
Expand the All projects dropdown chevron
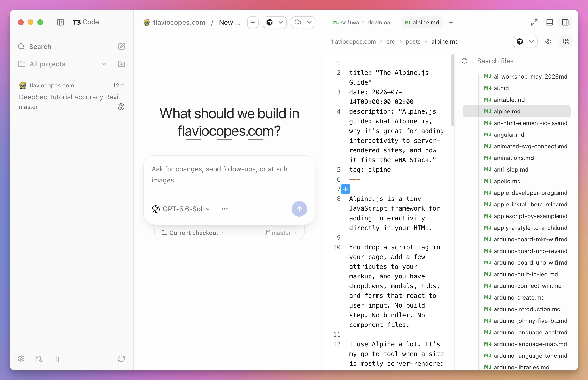pyautogui.click(x=104, y=64)
